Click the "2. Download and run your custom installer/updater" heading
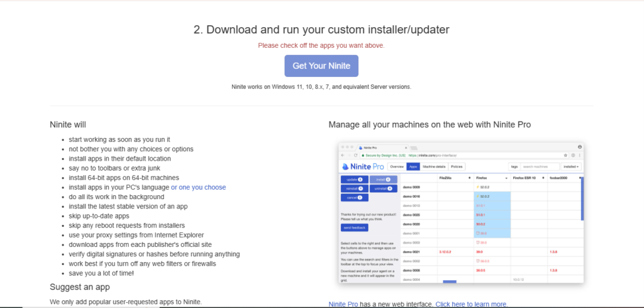The height and width of the screenshot is (308, 644). [321, 30]
